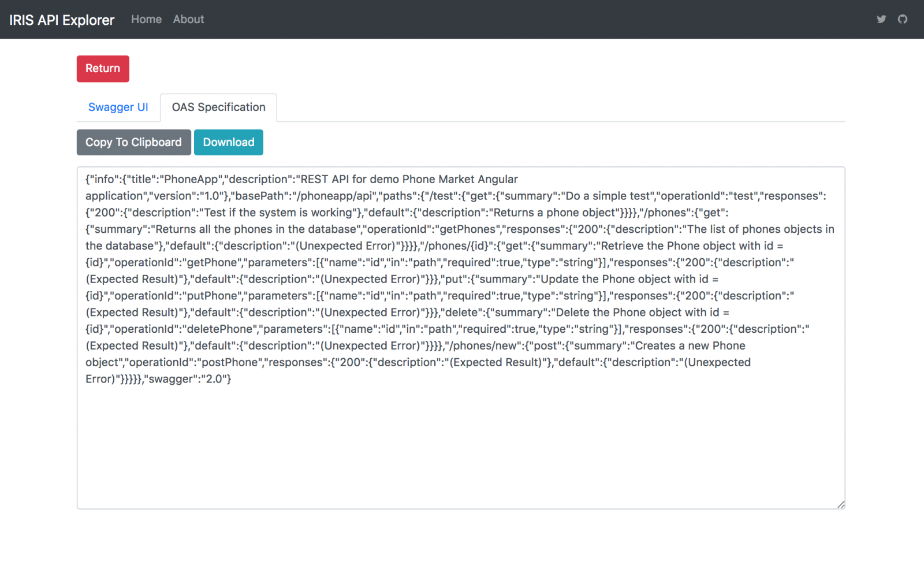Go to the Home page

point(146,19)
